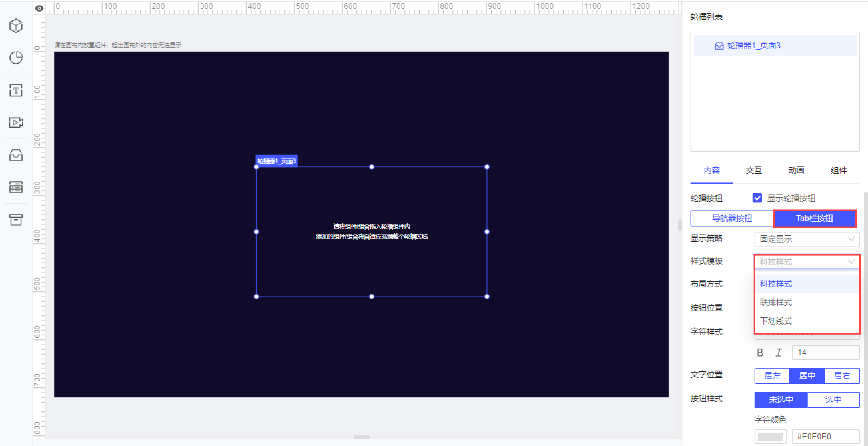Viewport: 868px width, 446px height.
Task: Open the table list component icon
Action: [16, 187]
